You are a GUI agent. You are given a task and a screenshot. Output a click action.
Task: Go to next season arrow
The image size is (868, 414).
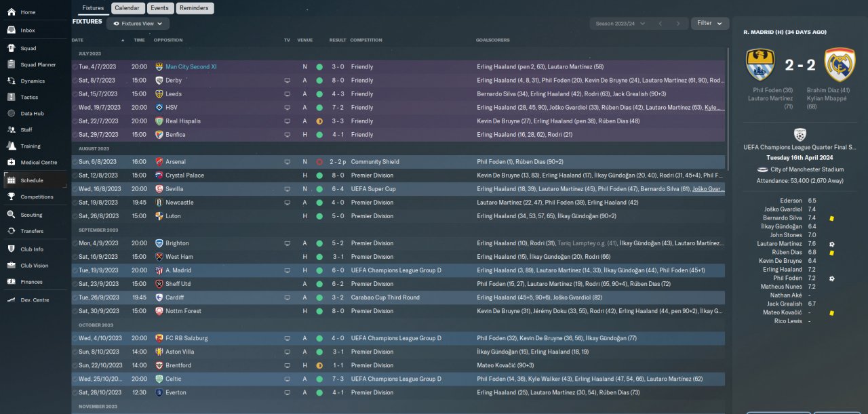(x=678, y=24)
